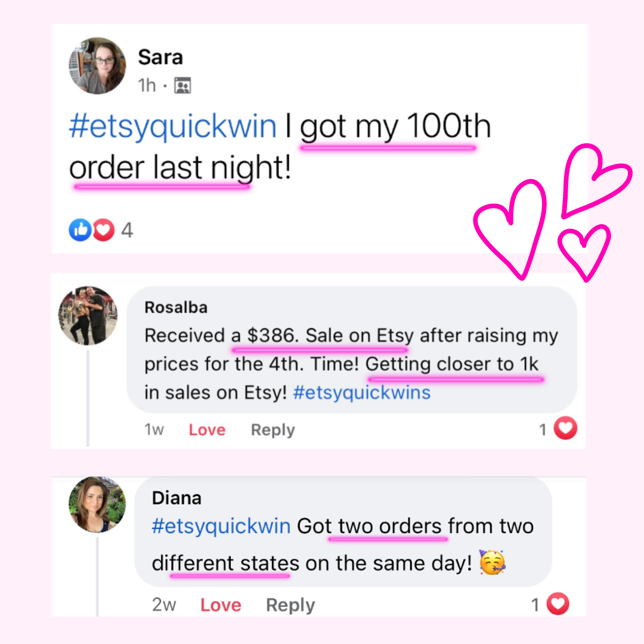This screenshot has height=644, width=644.
Task: Open Diana's profile picture
Action: [x=97, y=505]
